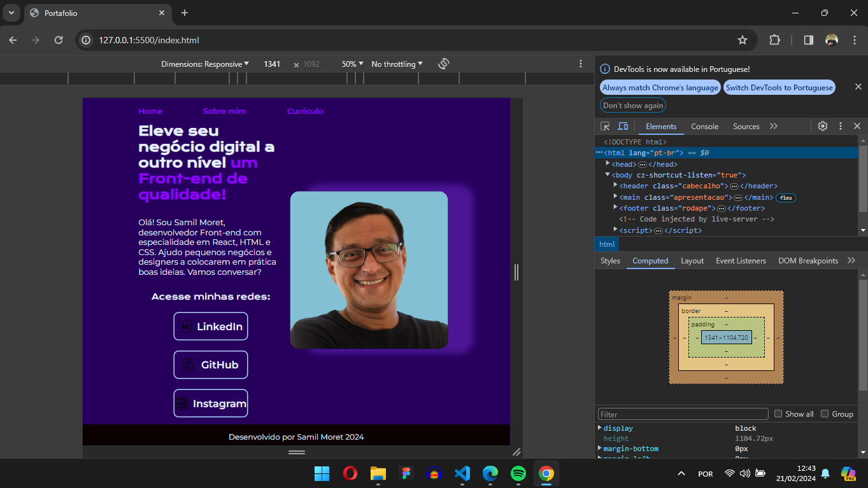Image resolution: width=868 pixels, height=488 pixels.
Task: Click Always match Chrome's language button
Action: [660, 88]
